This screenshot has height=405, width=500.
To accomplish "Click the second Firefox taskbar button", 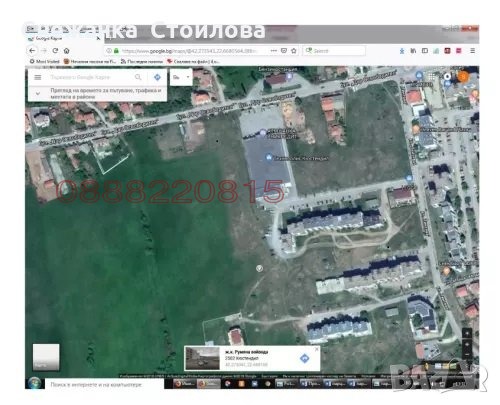I will (x=208, y=384).
